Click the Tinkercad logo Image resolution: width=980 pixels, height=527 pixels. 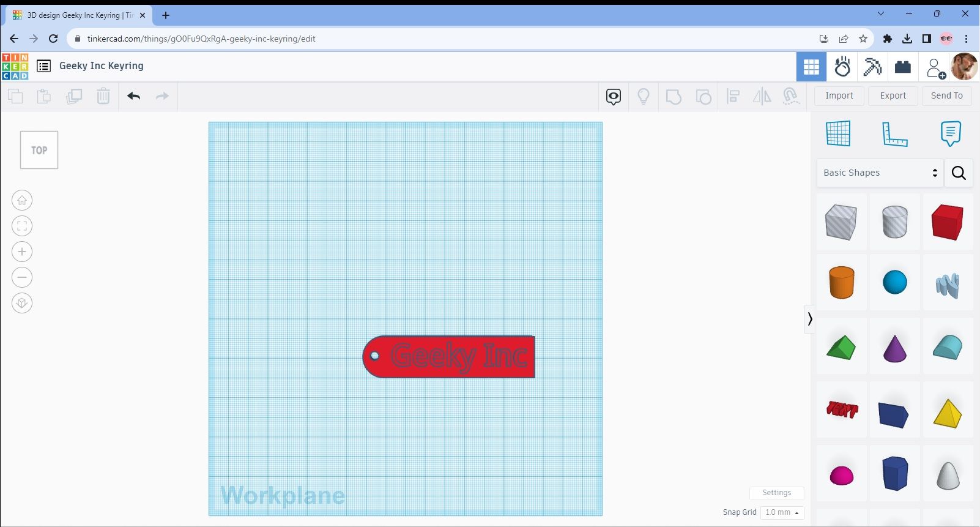tap(15, 67)
